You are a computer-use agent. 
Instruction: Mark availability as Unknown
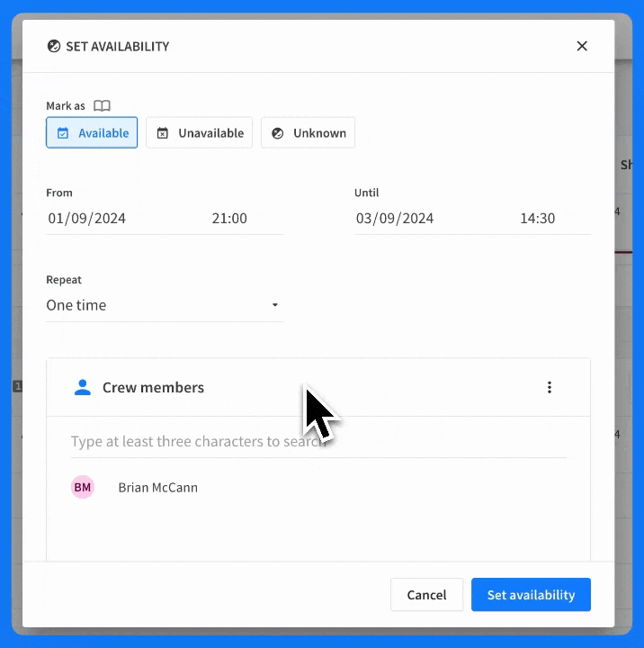[308, 133]
